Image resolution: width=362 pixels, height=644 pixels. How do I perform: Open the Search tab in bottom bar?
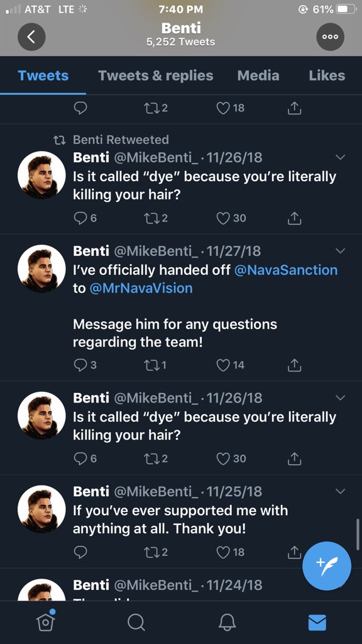click(x=136, y=622)
